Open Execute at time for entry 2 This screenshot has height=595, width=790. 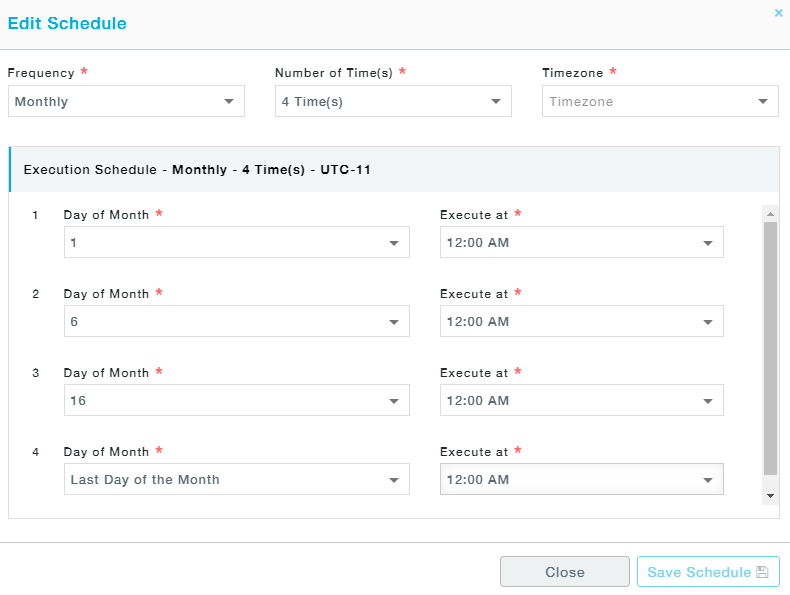point(581,321)
